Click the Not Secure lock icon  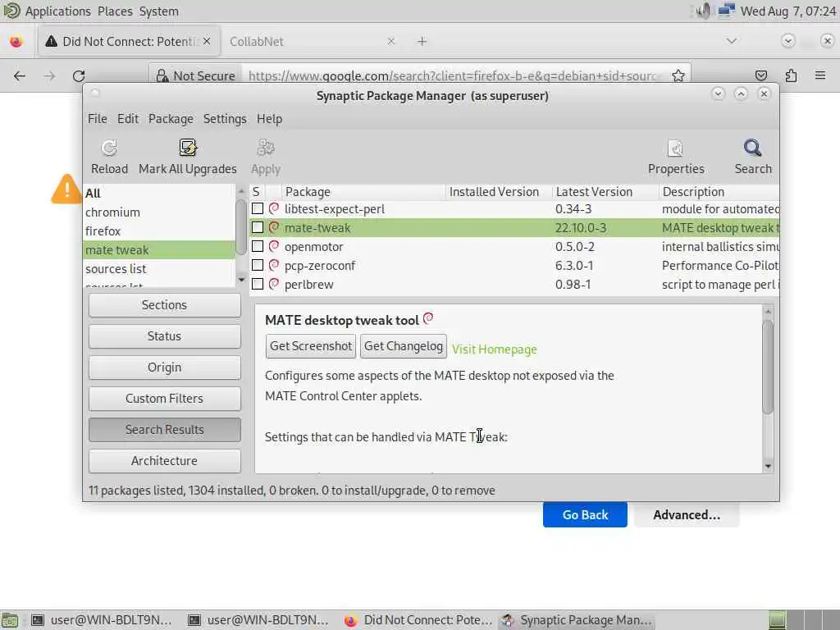(x=162, y=75)
